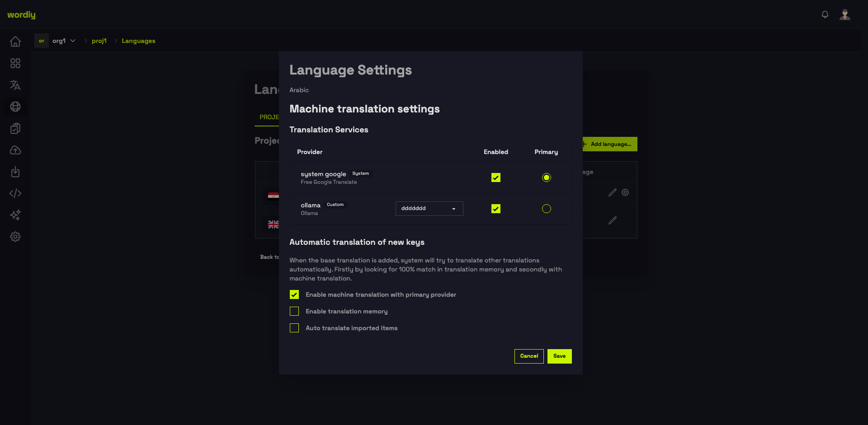
Task: Open the globe languages icon in sidebar
Action: click(x=15, y=107)
